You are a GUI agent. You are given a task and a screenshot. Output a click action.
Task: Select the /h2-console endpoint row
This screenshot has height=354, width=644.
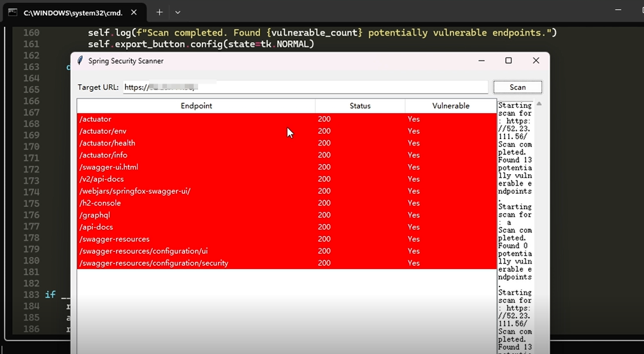coord(287,203)
